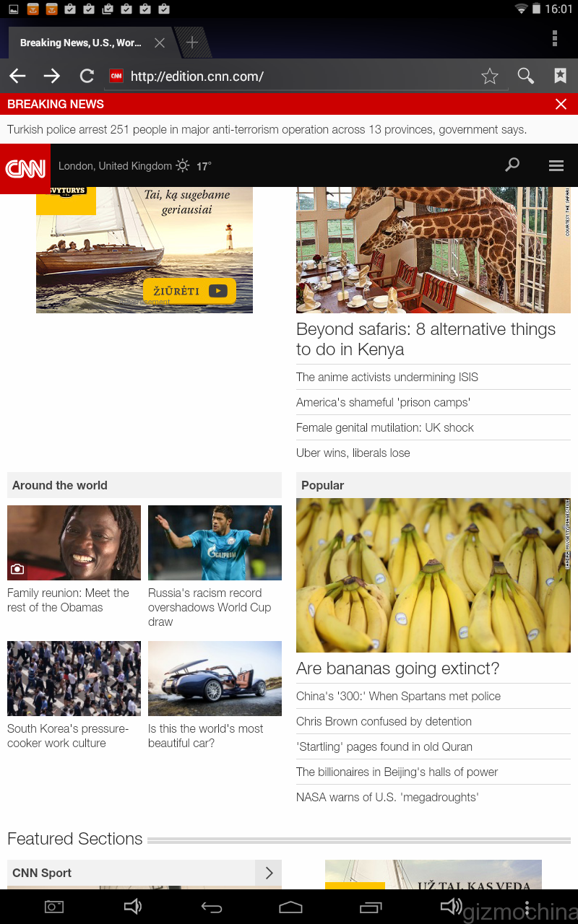This screenshot has width=578, height=924.
Task: Open the bookmarks list icon
Action: point(560,76)
